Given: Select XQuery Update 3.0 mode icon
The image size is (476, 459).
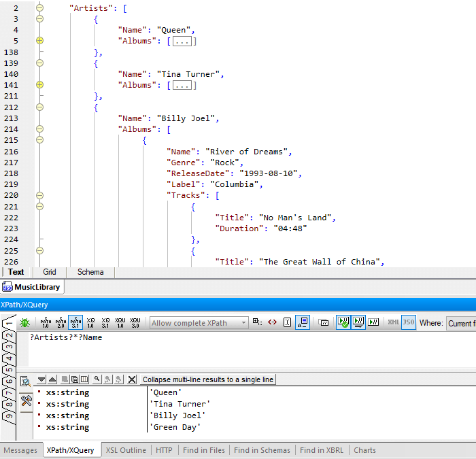Looking at the screenshot, I should click(135, 322).
